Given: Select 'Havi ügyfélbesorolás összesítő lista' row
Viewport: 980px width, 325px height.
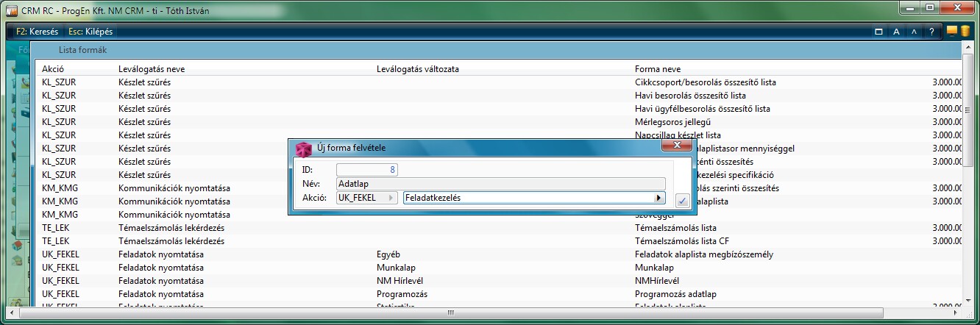Looking at the screenshot, I should click(x=498, y=109).
